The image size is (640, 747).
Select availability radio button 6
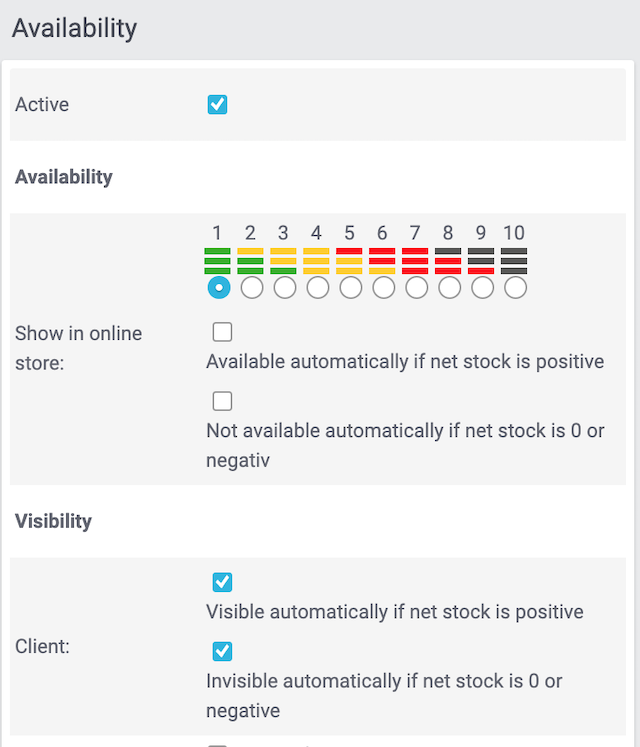(383, 288)
